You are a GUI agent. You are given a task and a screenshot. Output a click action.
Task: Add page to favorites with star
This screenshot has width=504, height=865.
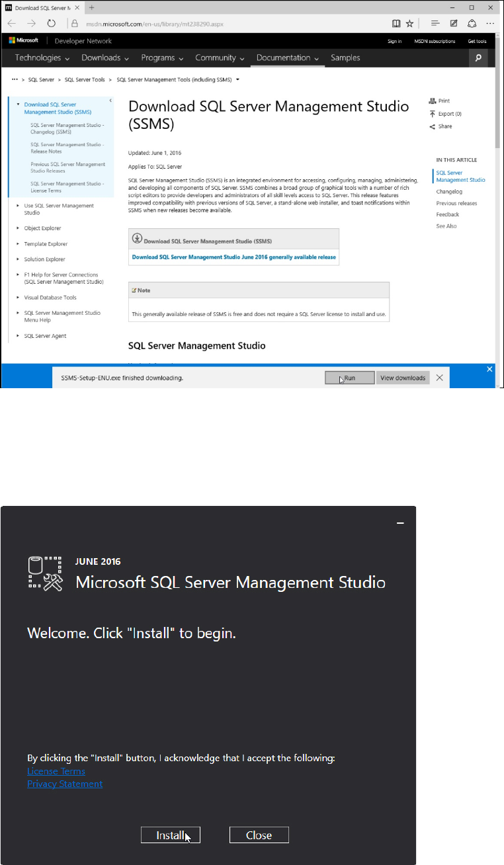click(409, 23)
